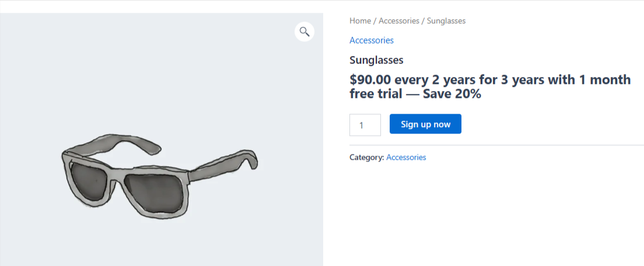Select the Sunglasses breadcrumb text

click(446, 20)
